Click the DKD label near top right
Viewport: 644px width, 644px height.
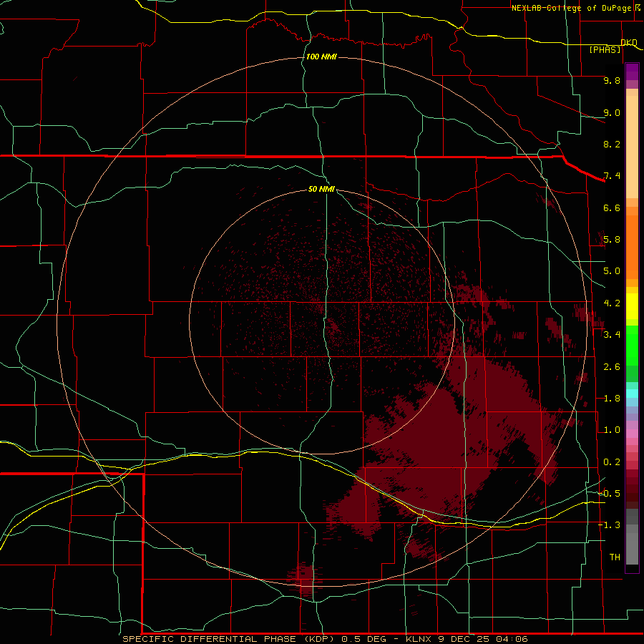coord(629,43)
